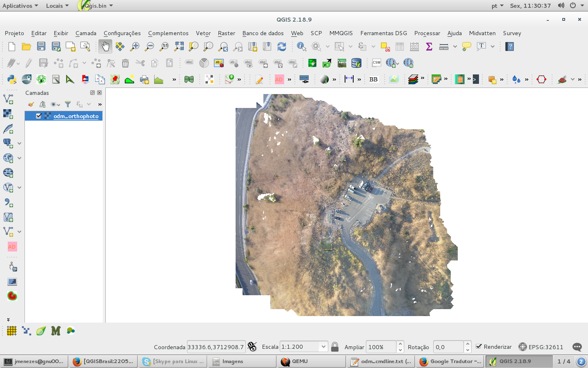Refresh the map canvas

pyautogui.click(x=282, y=46)
